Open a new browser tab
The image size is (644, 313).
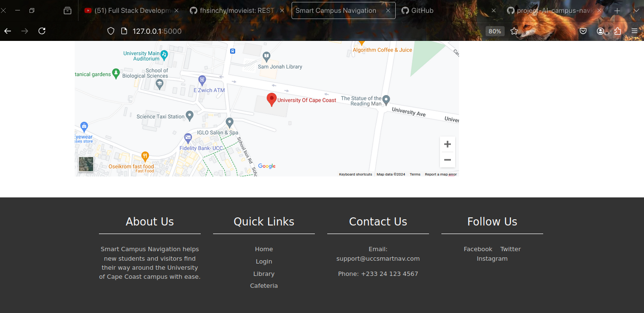(617, 10)
